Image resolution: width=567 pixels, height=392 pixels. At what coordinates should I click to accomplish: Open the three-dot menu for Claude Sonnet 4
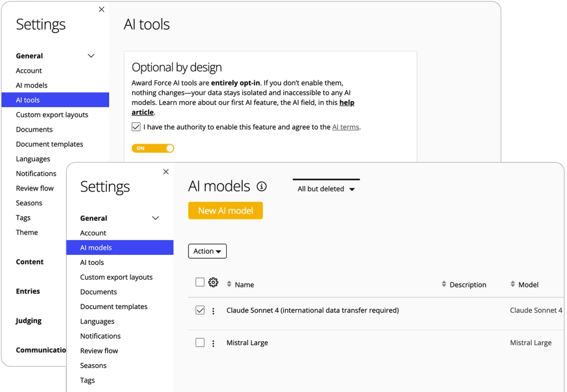click(213, 311)
